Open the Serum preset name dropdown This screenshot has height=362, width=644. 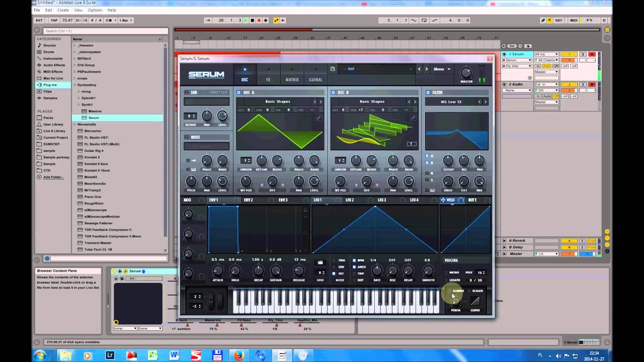[377, 69]
